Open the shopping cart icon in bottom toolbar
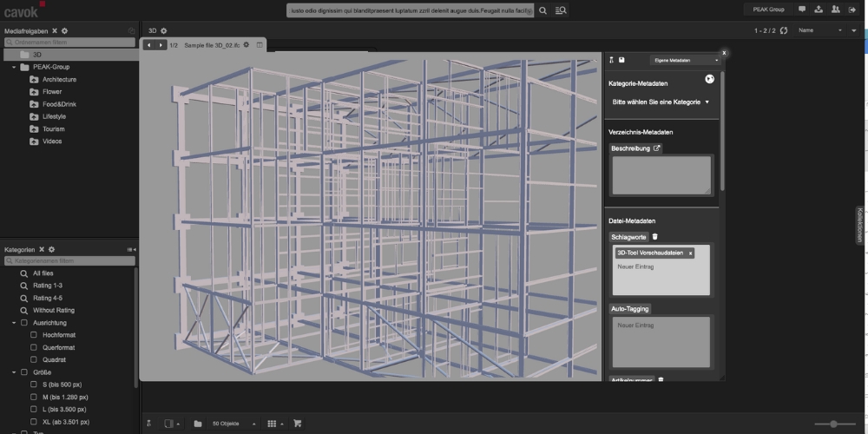The image size is (868, 434). (298, 424)
